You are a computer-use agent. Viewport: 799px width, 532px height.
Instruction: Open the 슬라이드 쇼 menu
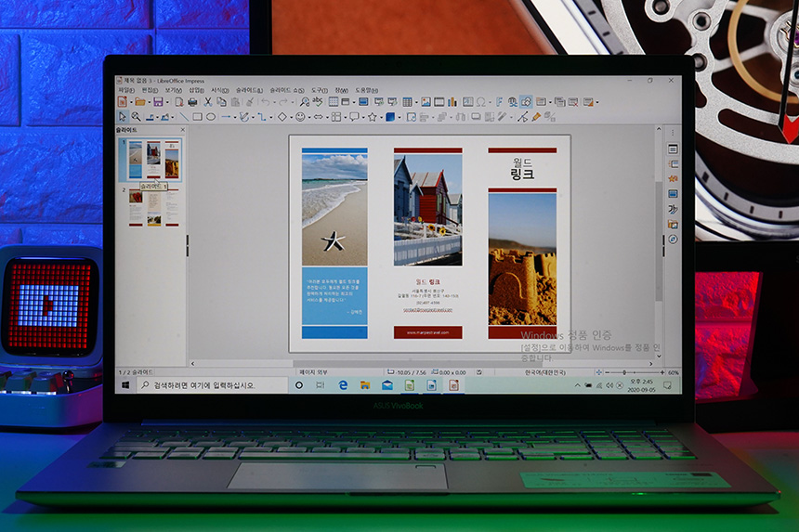(286, 90)
